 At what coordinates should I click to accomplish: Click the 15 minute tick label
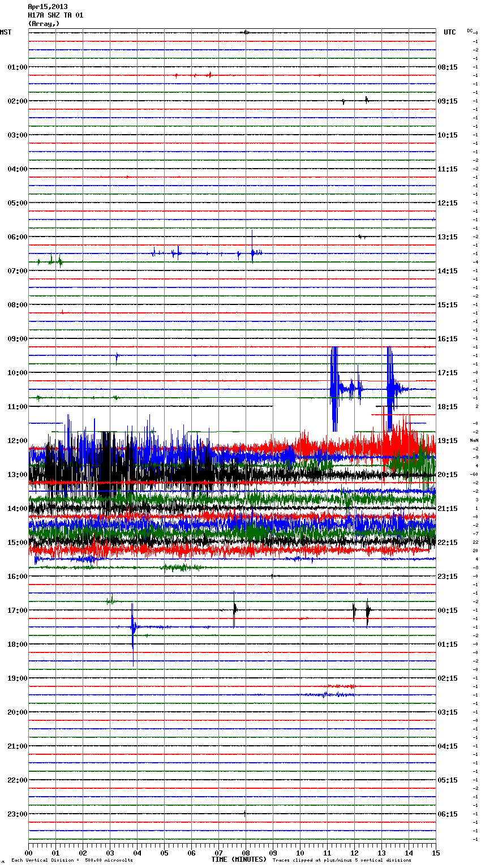point(436,853)
